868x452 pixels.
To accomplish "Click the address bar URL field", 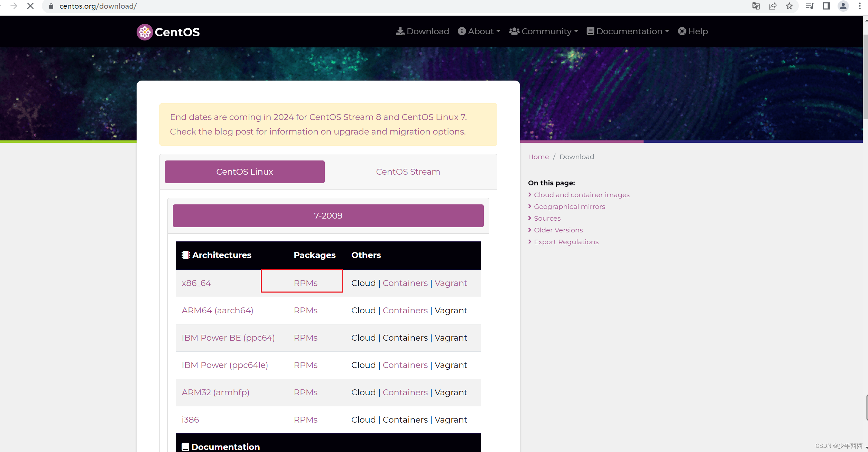I will [242, 6].
